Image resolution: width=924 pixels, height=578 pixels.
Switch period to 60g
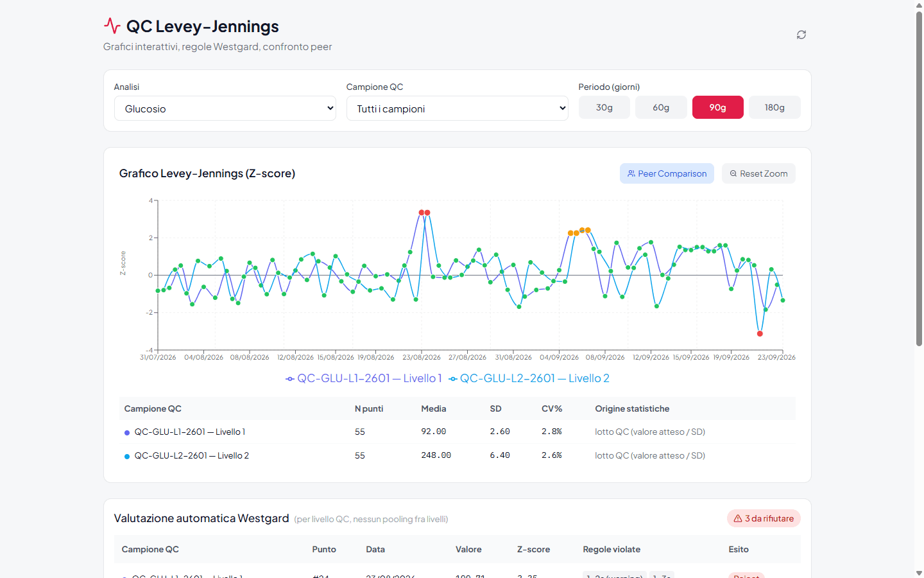[661, 107]
